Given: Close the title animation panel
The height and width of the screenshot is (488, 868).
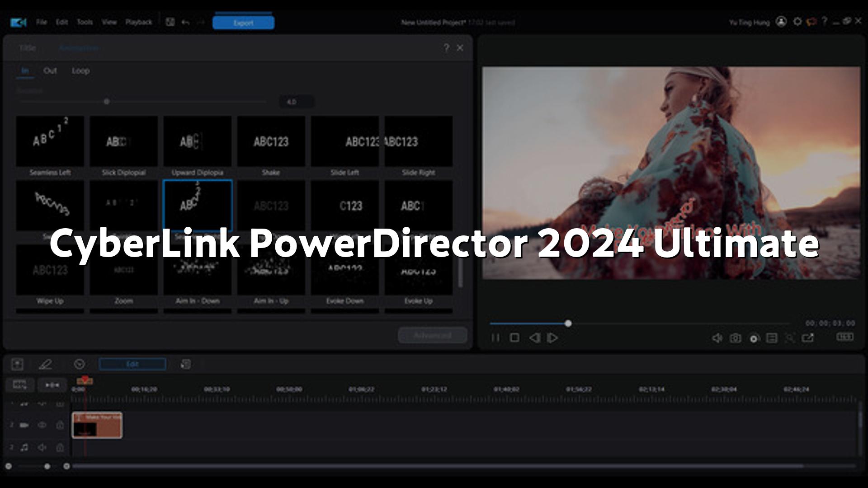Looking at the screenshot, I should (x=460, y=48).
